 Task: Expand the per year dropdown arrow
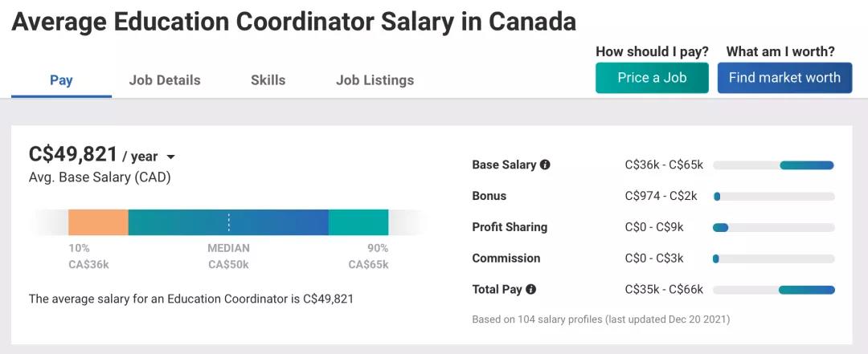tap(170, 157)
